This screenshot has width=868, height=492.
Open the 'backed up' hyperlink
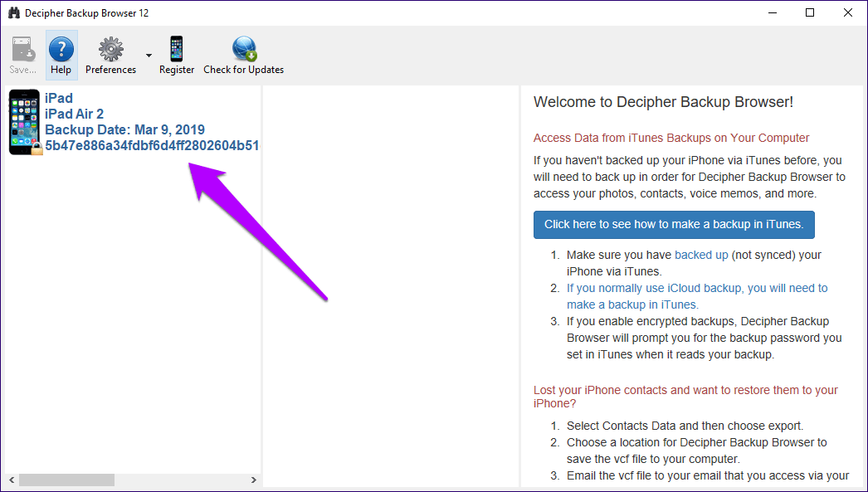pyautogui.click(x=701, y=256)
